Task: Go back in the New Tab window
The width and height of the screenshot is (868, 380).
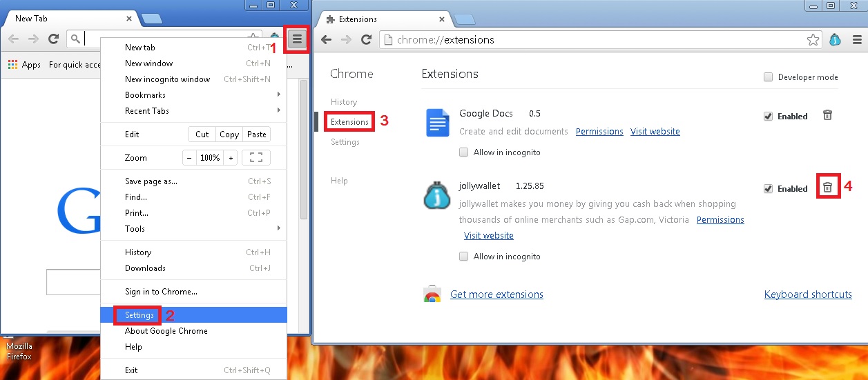Action: [x=13, y=39]
